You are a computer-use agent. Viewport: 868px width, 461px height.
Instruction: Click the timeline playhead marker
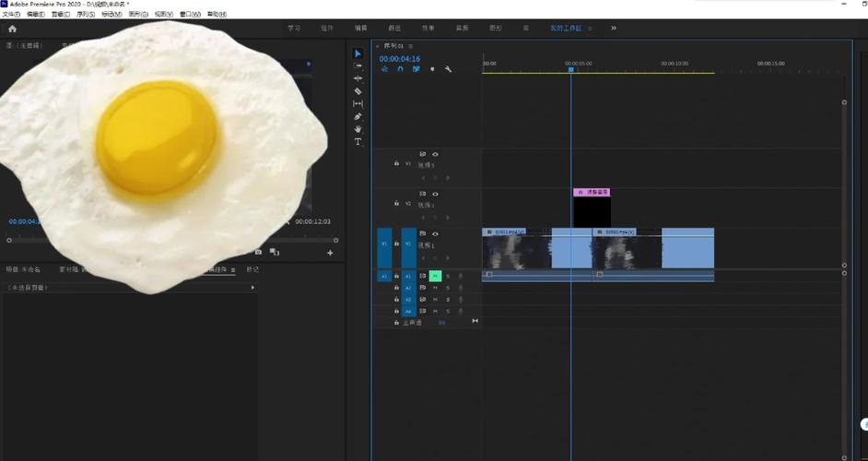[x=570, y=69]
